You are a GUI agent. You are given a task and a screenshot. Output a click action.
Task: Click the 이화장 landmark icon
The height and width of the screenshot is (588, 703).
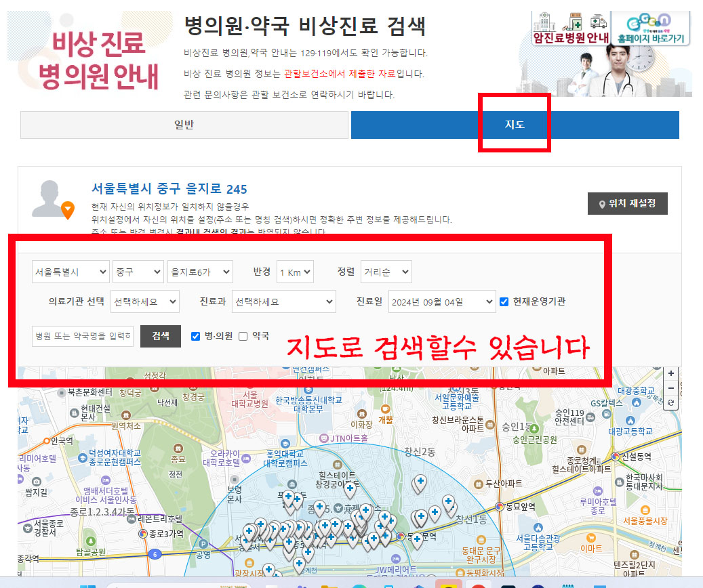pos(361,414)
